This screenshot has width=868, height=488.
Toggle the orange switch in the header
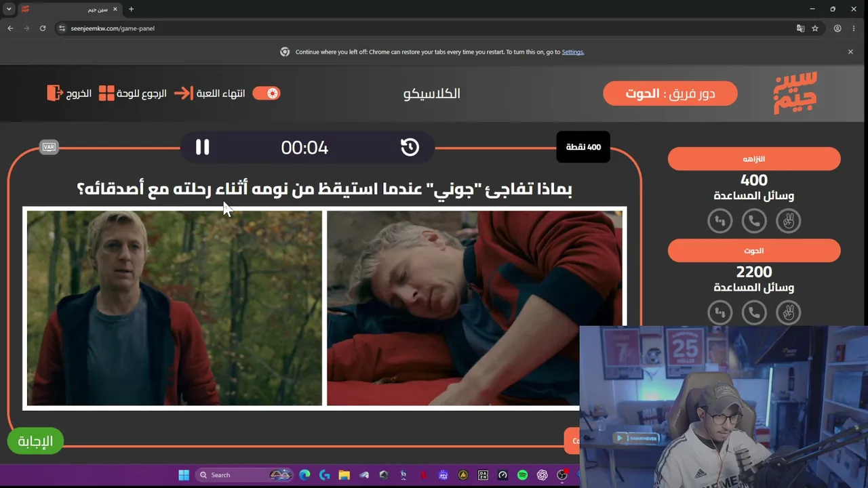pos(266,93)
